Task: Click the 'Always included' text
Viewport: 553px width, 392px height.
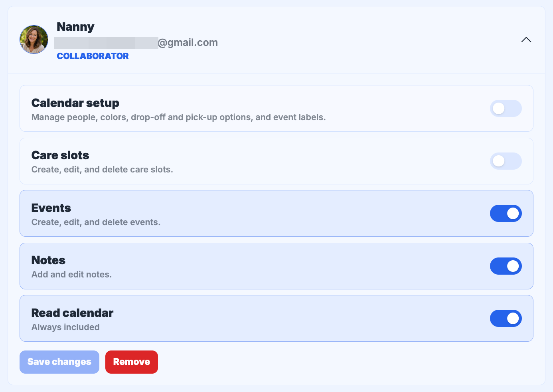Action: [65, 327]
